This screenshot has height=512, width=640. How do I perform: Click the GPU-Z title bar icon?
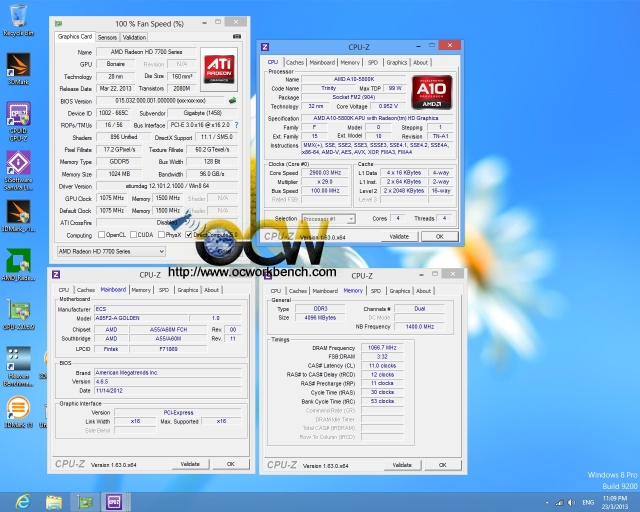tap(58, 24)
